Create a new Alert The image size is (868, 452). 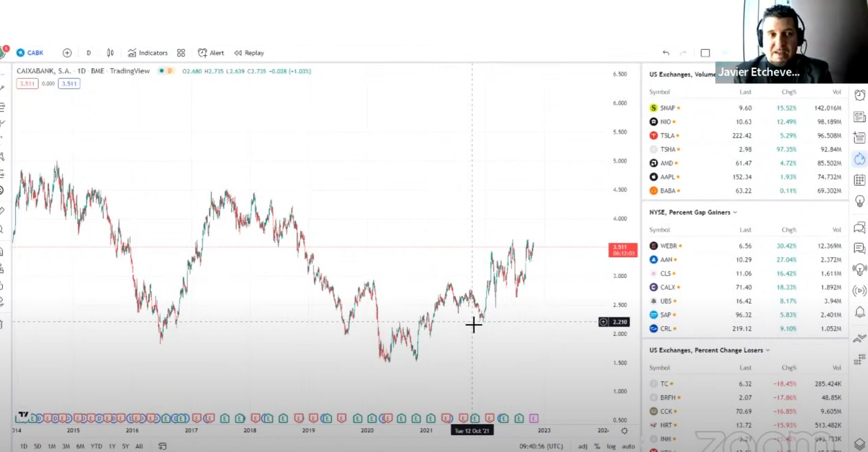point(211,53)
